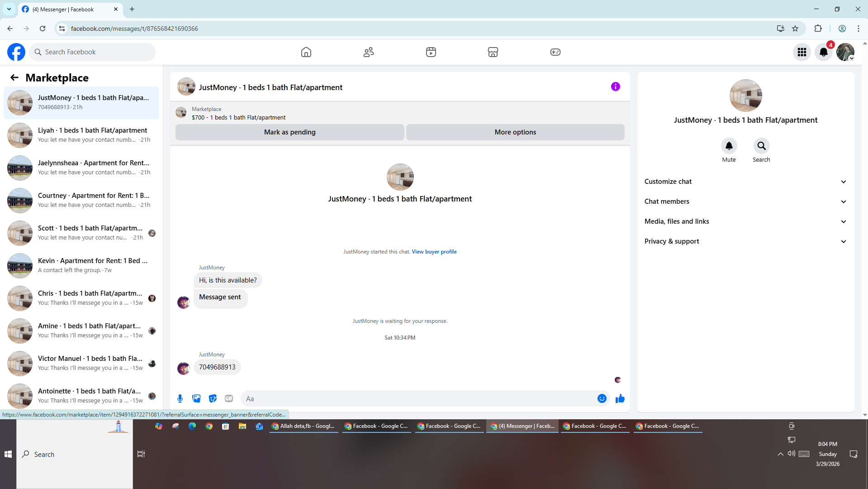
Task: Open the Allah deta,fb Chrome taskbar window
Action: pos(304,427)
